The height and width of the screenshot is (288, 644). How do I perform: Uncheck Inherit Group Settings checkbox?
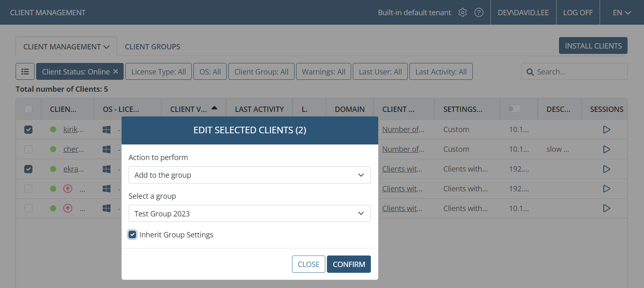132,235
